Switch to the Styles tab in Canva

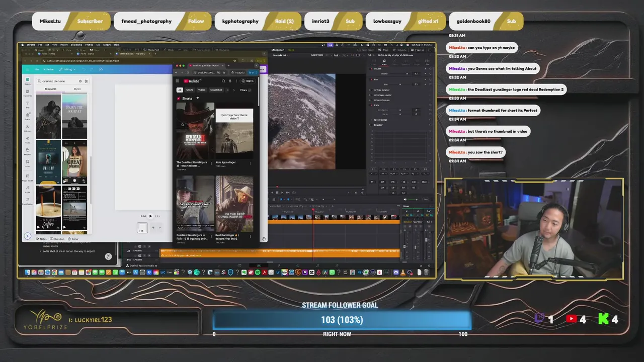tap(77, 89)
